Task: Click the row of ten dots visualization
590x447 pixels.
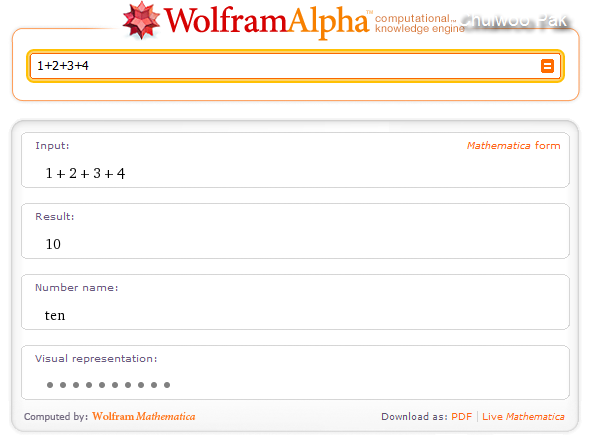Action: tap(108, 385)
